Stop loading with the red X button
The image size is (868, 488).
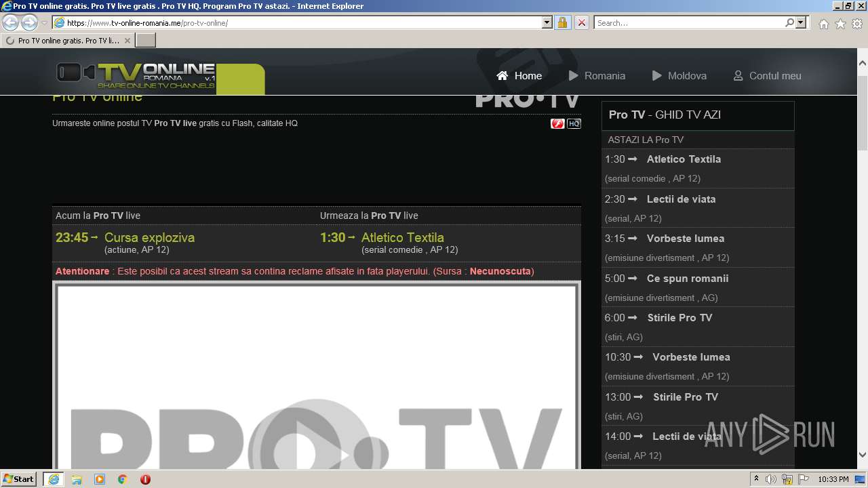click(x=581, y=22)
